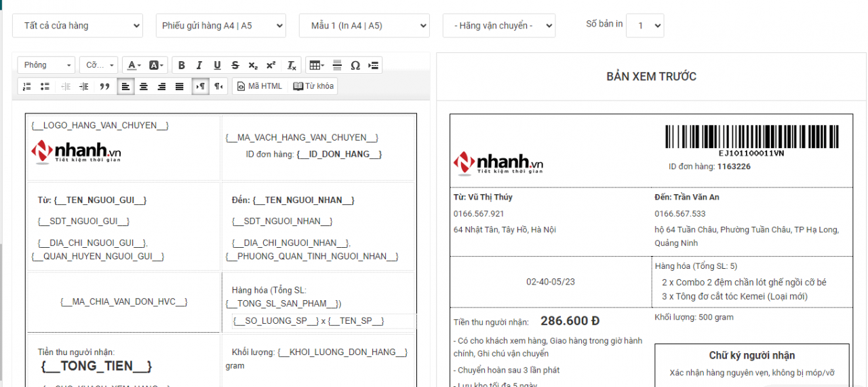The width and height of the screenshot is (868, 387).
Task: Decrease indent in the editor
Action: pyautogui.click(x=66, y=86)
